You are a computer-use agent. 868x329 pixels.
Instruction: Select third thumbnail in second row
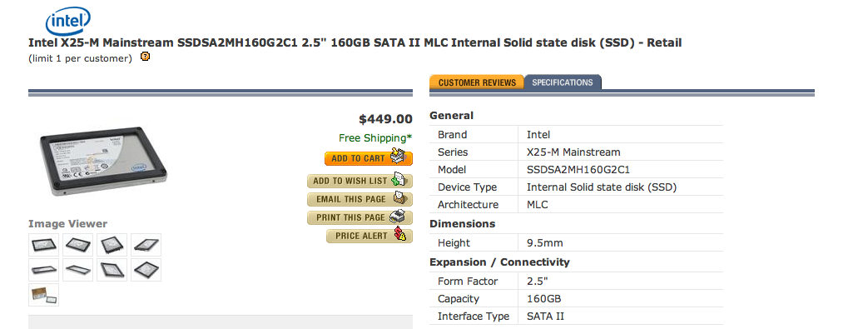tap(112, 270)
